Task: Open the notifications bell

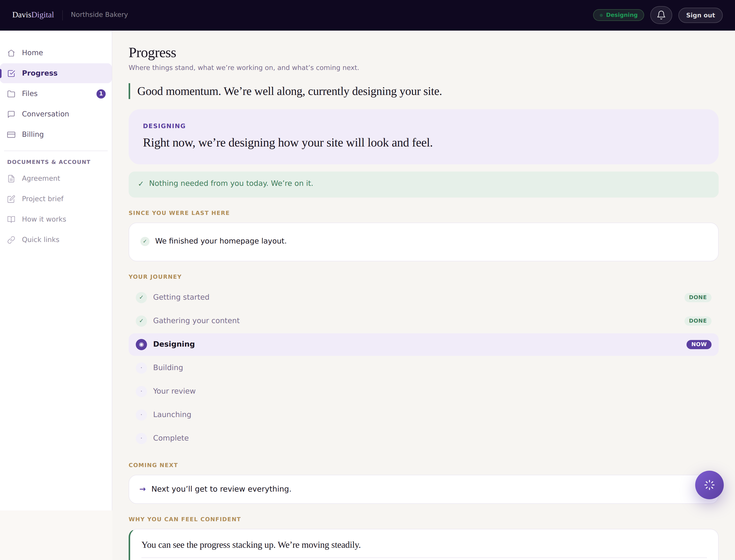Action: [x=661, y=15]
